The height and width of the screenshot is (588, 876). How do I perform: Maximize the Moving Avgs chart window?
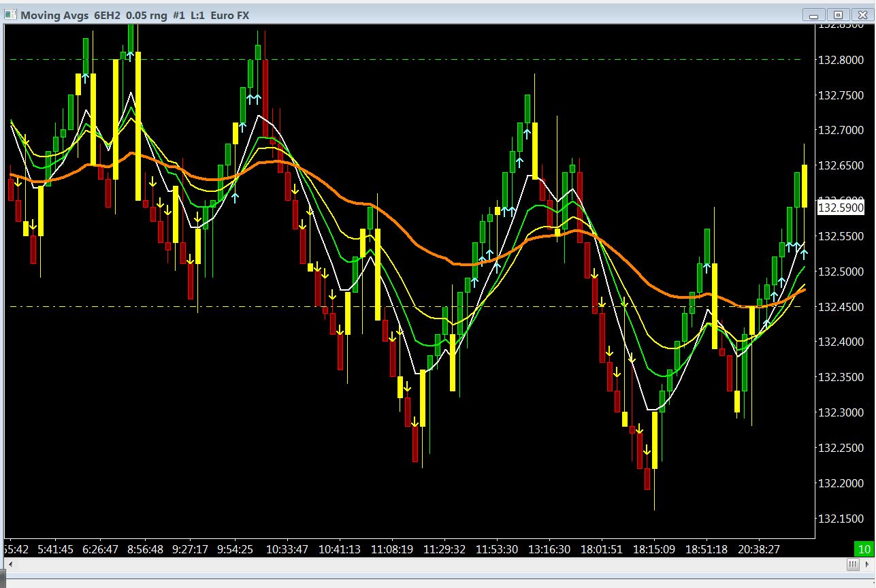click(838, 14)
